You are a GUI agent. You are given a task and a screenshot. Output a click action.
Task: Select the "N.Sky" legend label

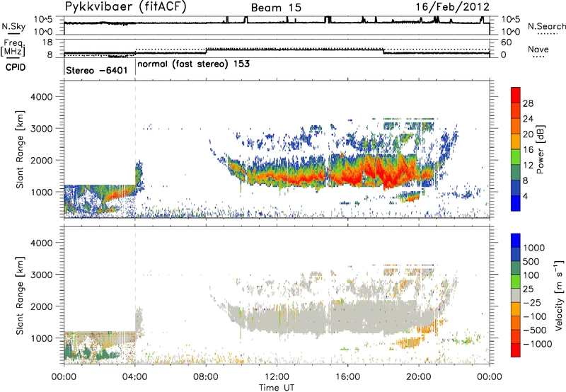click(13, 26)
